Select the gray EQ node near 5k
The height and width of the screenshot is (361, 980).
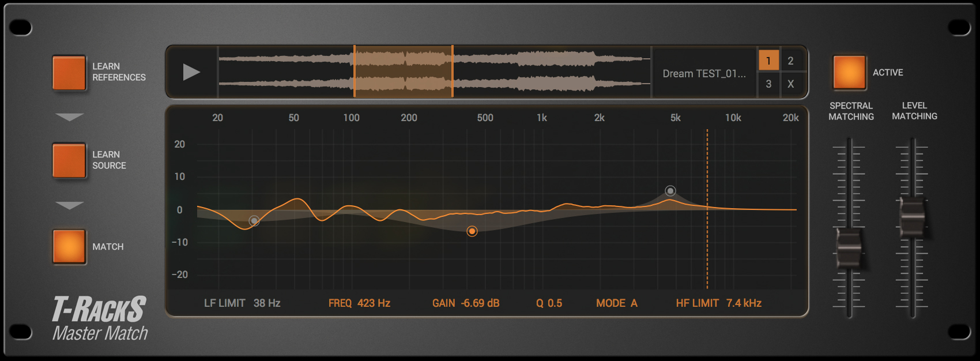point(670,191)
